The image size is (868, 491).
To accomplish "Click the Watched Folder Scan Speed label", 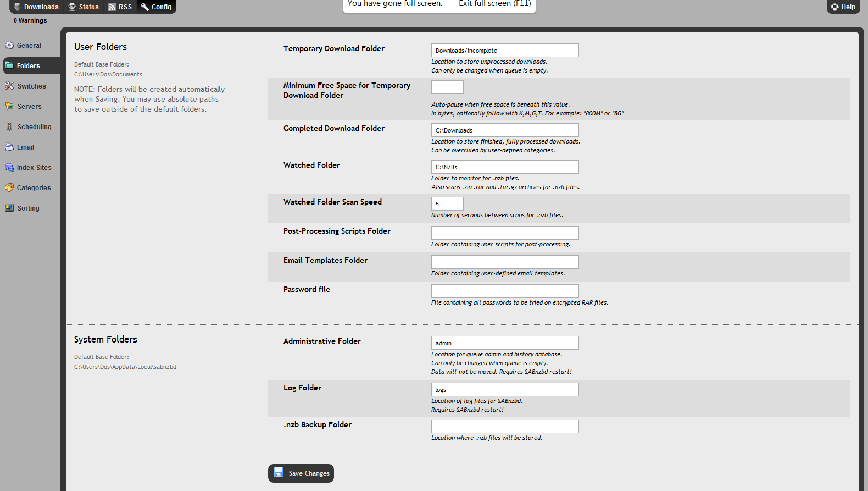I will coord(332,202).
